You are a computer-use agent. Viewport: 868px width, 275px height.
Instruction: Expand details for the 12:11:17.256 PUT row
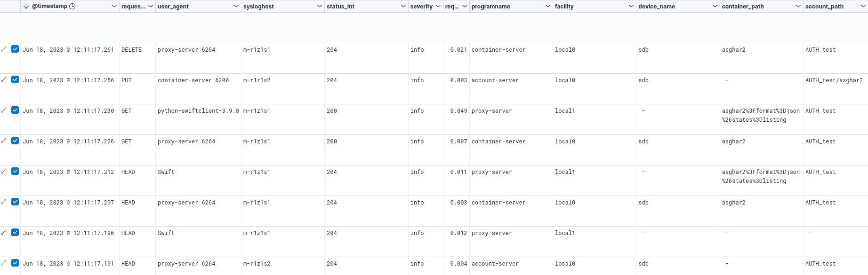pos(4,79)
